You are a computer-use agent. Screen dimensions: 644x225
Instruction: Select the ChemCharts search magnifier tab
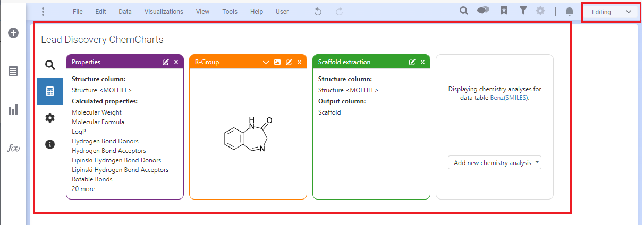(50, 65)
